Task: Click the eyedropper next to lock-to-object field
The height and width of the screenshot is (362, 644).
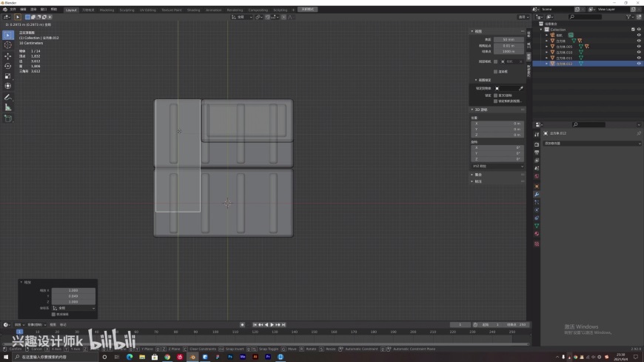Action: (x=521, y=88)
